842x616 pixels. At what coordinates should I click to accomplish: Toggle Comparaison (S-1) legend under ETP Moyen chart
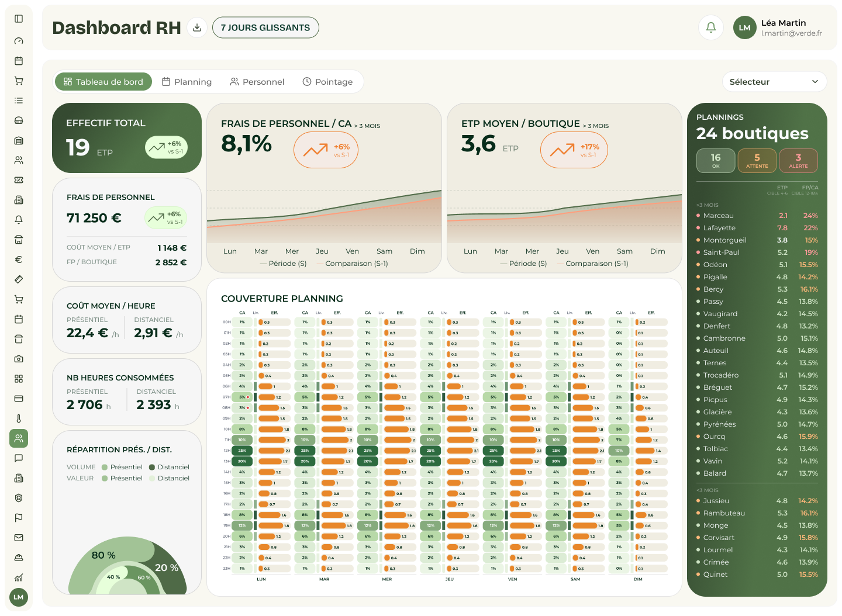pyautogui.click(x=592, y=264)
